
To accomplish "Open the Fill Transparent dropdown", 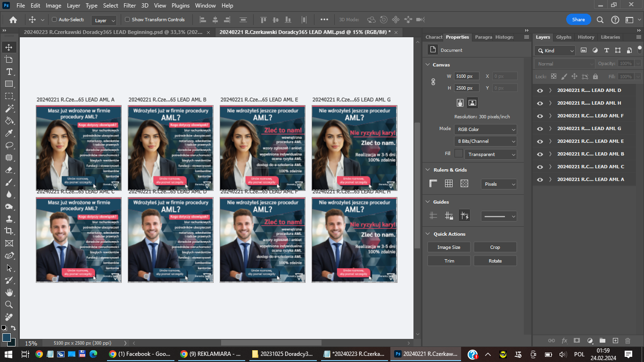I will (490, 154).
